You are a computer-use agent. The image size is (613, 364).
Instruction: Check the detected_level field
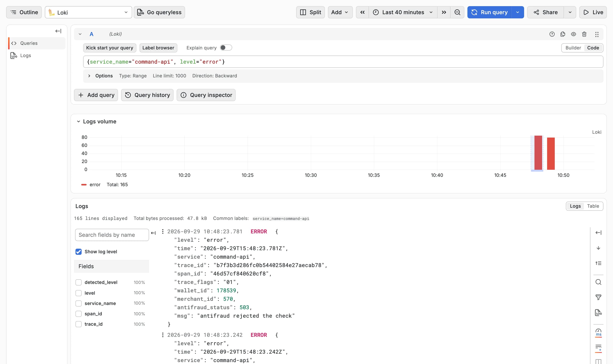(x=79, y=282)
